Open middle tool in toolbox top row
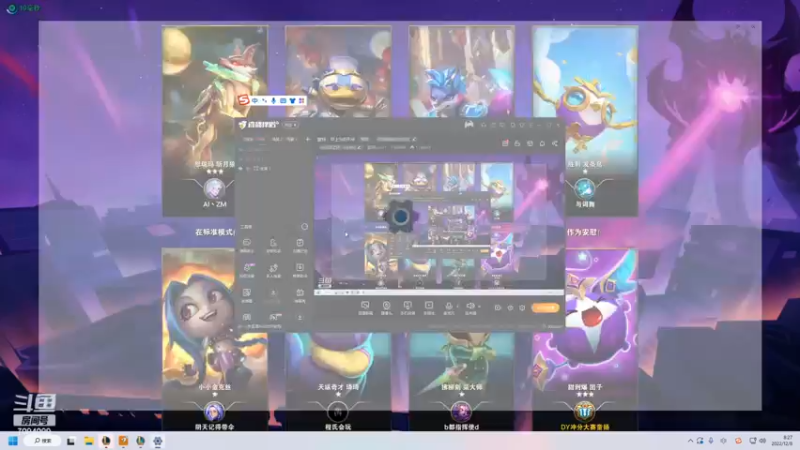This screenshot has height=450, width=800. pos(273,245)
